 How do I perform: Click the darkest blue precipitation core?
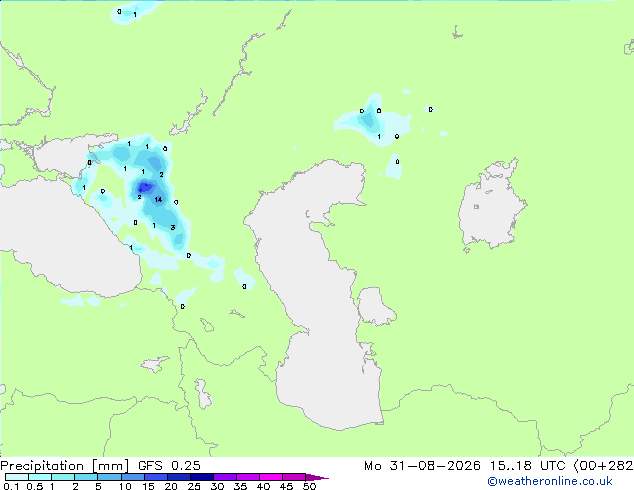coord(145,188)
